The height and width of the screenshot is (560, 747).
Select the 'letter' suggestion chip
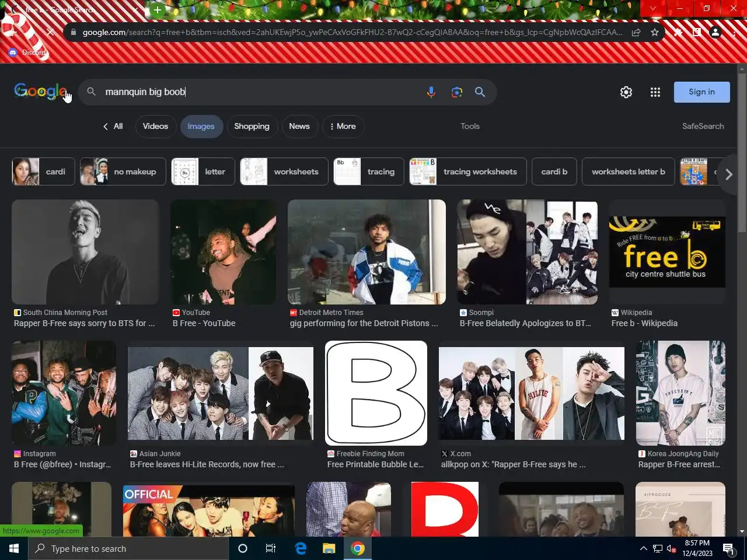[203, 171]
